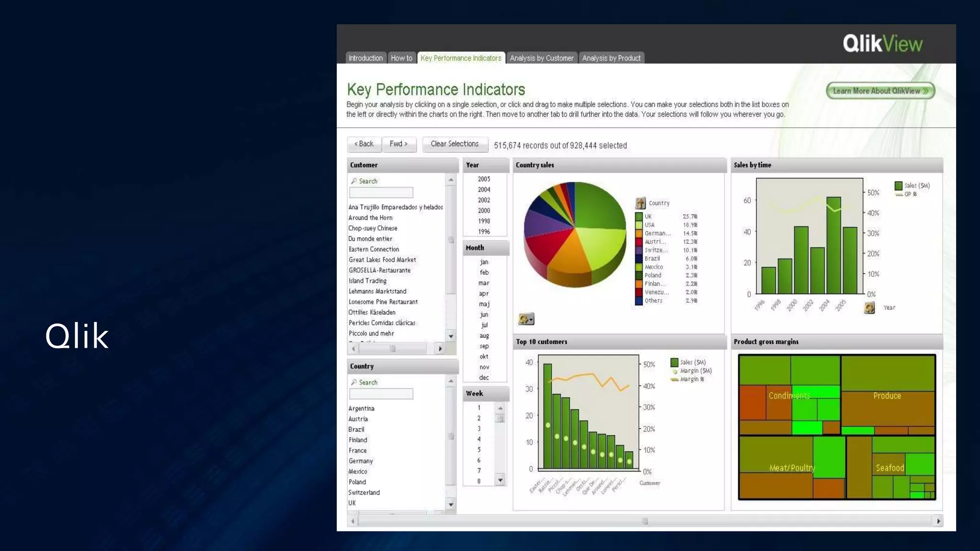Select Around the Horn customer
The height and width of the screenshot is (551, 980).
[370, 218]
